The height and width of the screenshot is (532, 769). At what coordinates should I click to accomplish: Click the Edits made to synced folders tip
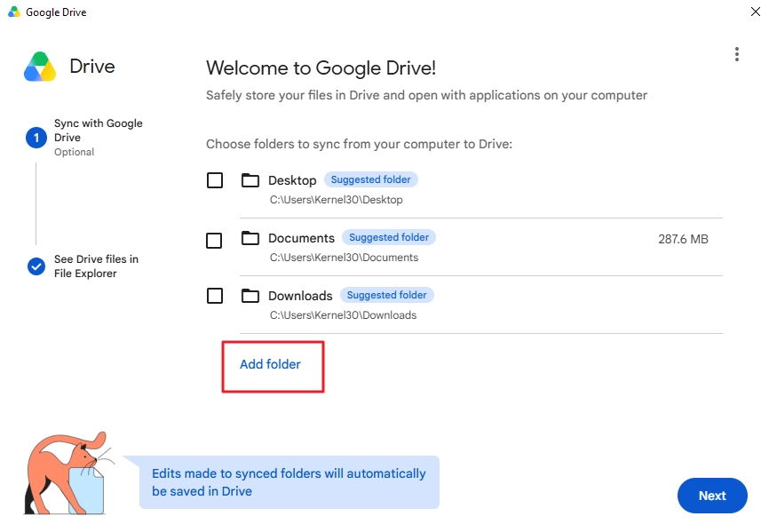coord(289,482)
